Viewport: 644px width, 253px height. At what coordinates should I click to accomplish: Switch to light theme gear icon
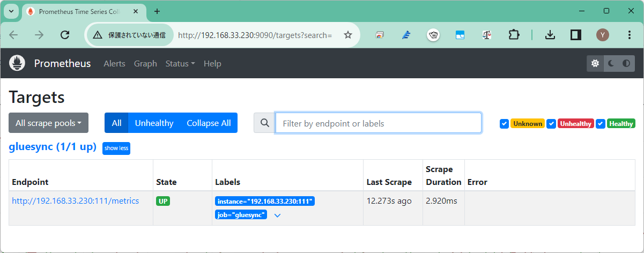click(595, 63)
